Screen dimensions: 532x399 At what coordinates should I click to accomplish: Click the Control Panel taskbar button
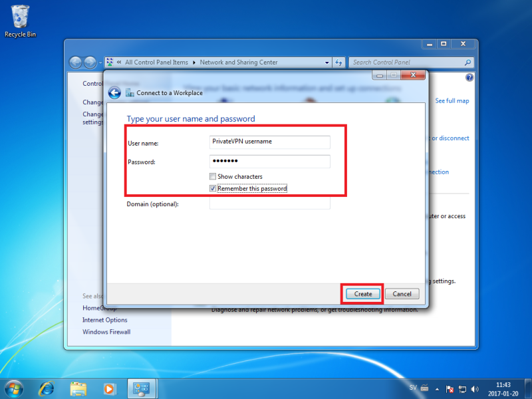[142, 389]
